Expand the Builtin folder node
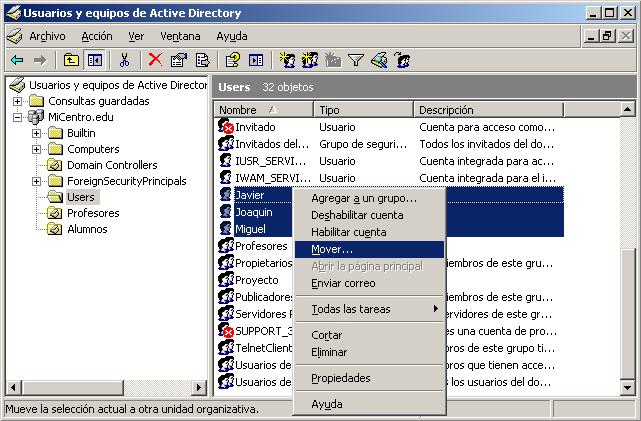Image resolution: width=641 pixels, height=421 pixels. pyautogui.click(x=37, y=133)
